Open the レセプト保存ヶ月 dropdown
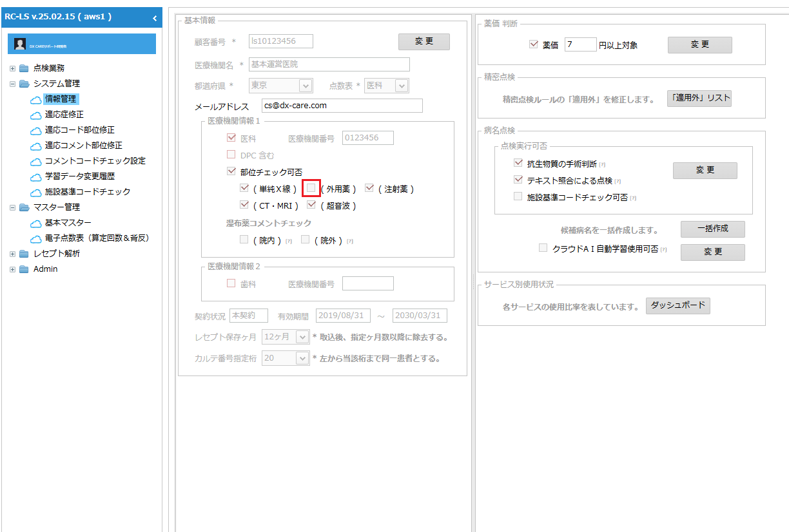Viewport: 789px width, 532px height. click(x=302, y=336)
